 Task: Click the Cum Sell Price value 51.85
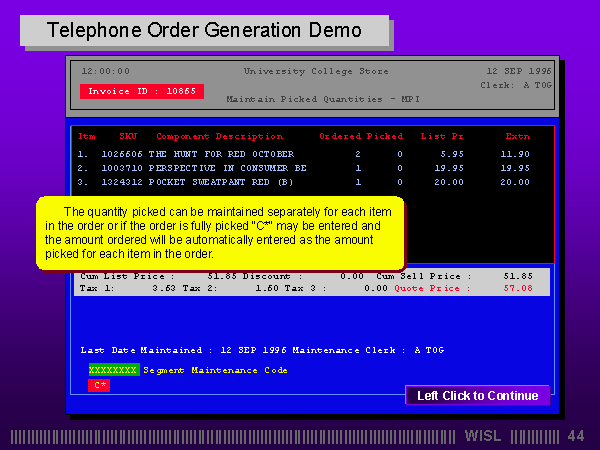517,275
